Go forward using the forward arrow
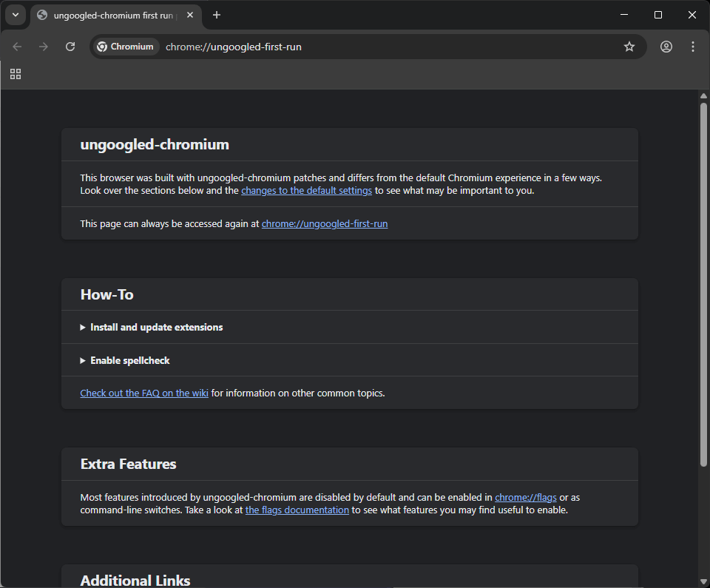 [x=44, y=47]
